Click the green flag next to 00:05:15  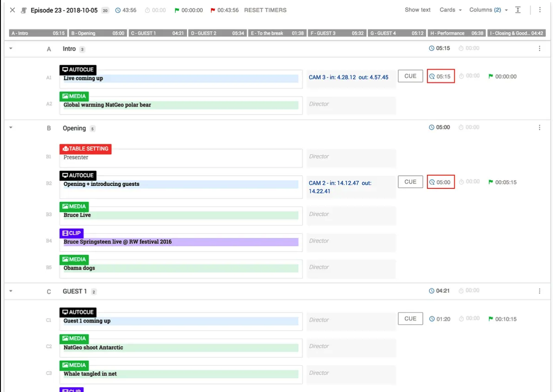(491, 182)
